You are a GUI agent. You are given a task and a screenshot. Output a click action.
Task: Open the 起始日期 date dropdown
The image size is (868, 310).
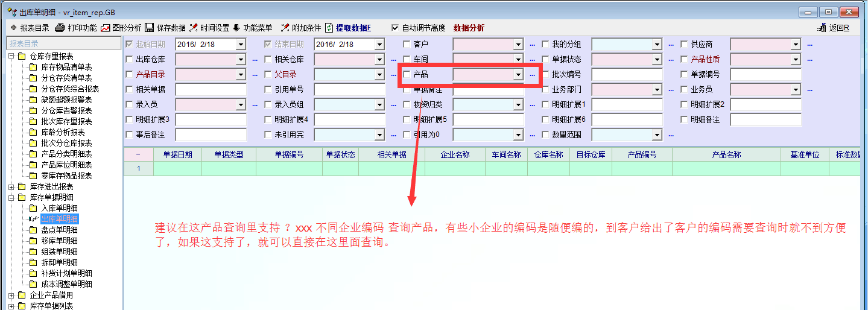click(x=241, y=44)
